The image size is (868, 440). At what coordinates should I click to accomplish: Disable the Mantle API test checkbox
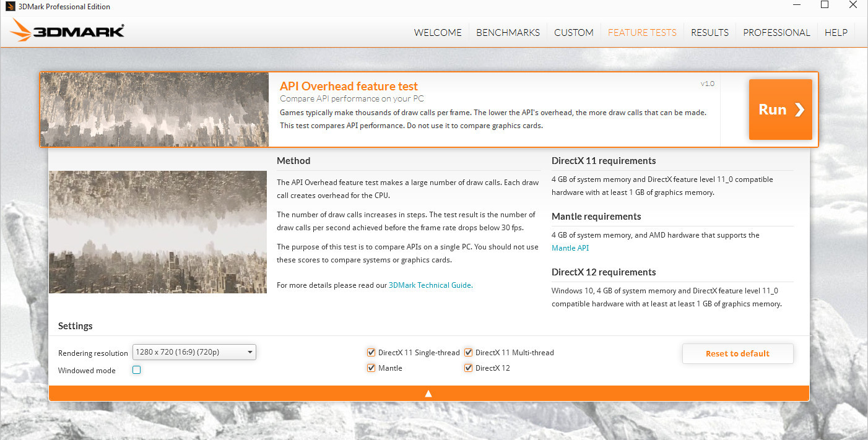pos(371,368)
